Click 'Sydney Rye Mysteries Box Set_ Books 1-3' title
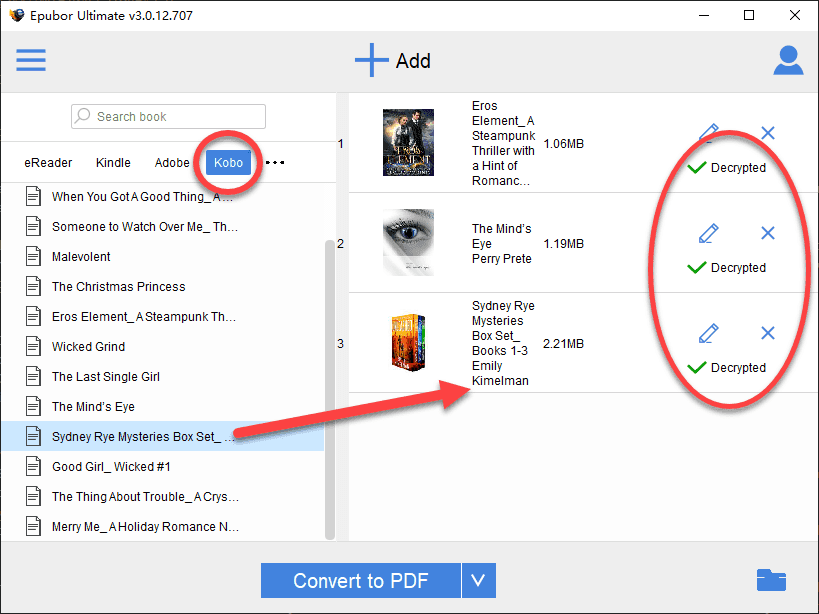The image size is (819, 614). click(x=504, y=343)
